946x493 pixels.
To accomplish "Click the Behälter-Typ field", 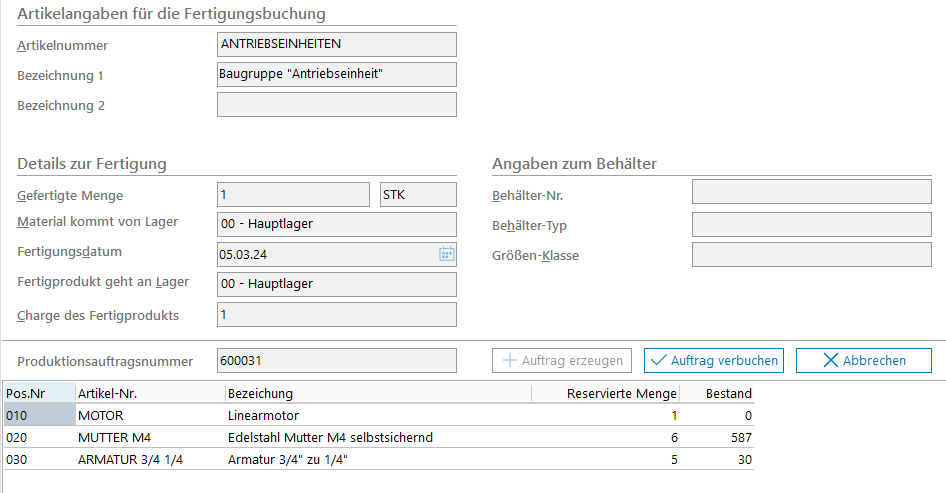I will coord(811,225).
